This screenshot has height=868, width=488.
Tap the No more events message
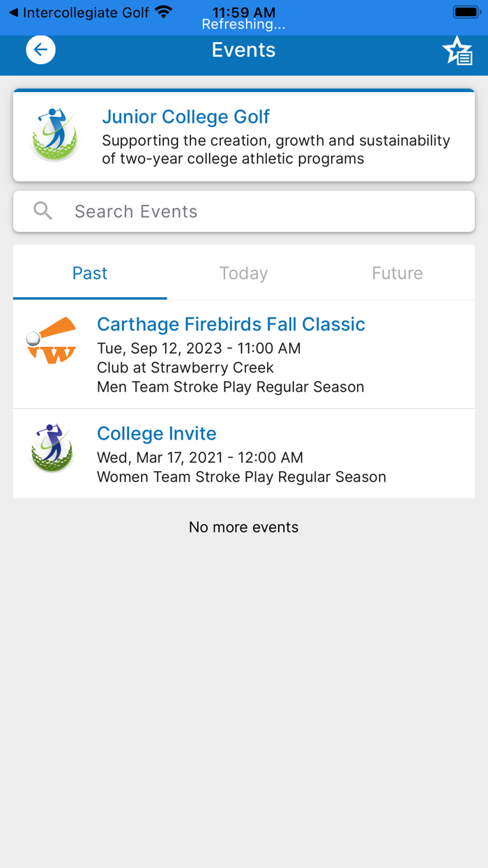click(x=243, y=527)
